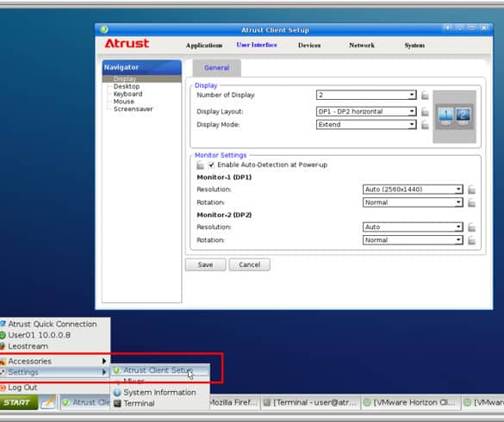504x422 pixels.
Task: Click lock icon beside Monitor-1 Rotation
Action: click(x=471, y=202)
